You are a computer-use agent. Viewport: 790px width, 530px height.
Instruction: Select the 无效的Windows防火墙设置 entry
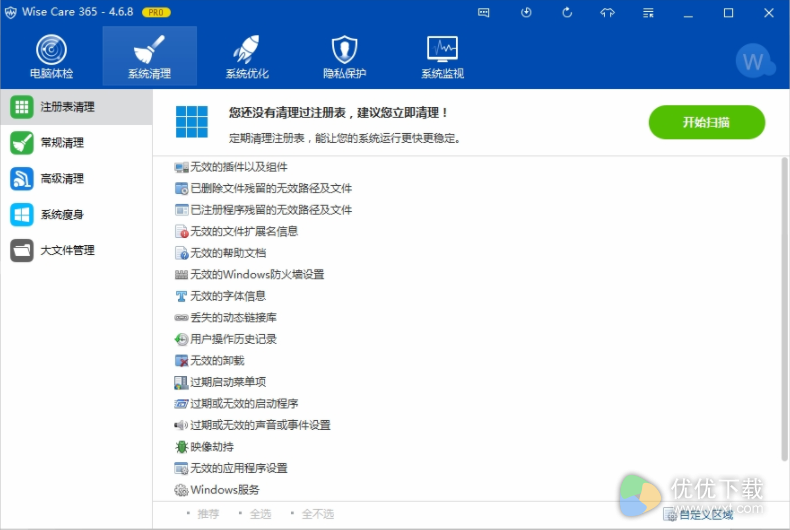[257, 275]
